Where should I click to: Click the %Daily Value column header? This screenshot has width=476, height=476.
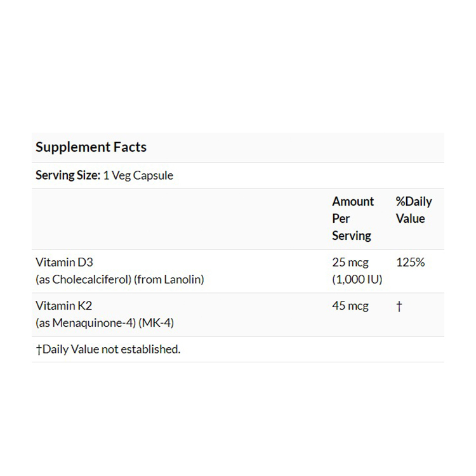click(x=413, y=210)
